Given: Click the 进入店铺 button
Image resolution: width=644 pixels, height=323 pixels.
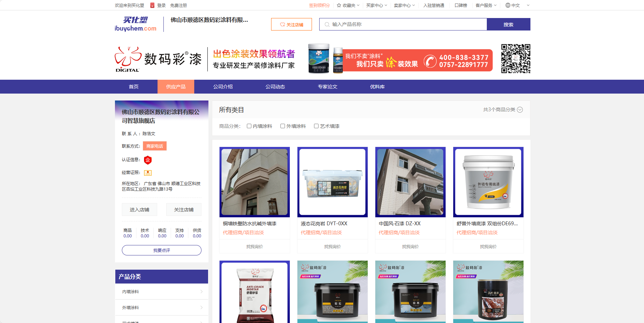Looking at the screenshot, I should click(140, 210).
